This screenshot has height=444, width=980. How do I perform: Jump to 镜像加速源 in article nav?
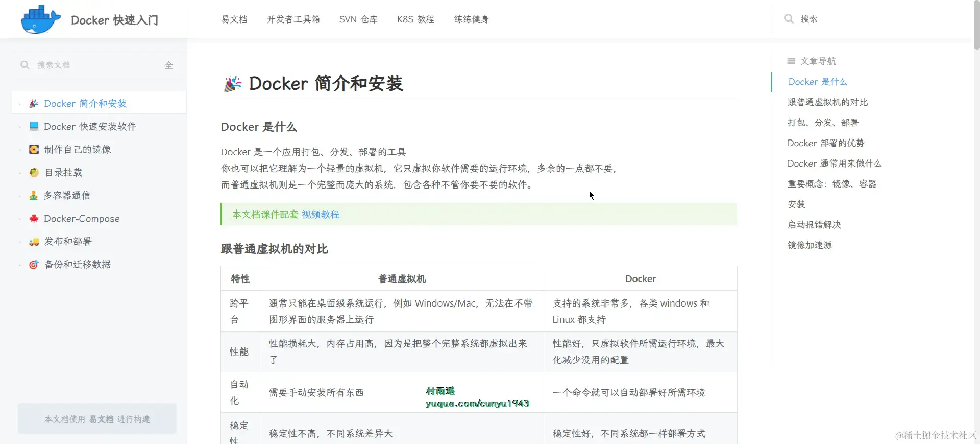[x=810, y=245]
